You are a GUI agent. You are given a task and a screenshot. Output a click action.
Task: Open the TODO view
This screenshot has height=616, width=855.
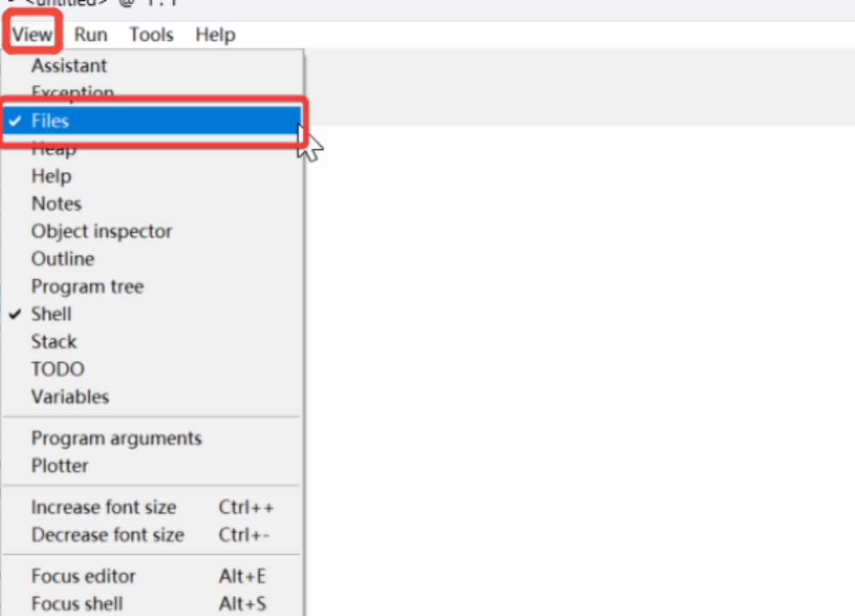[57, 369]
